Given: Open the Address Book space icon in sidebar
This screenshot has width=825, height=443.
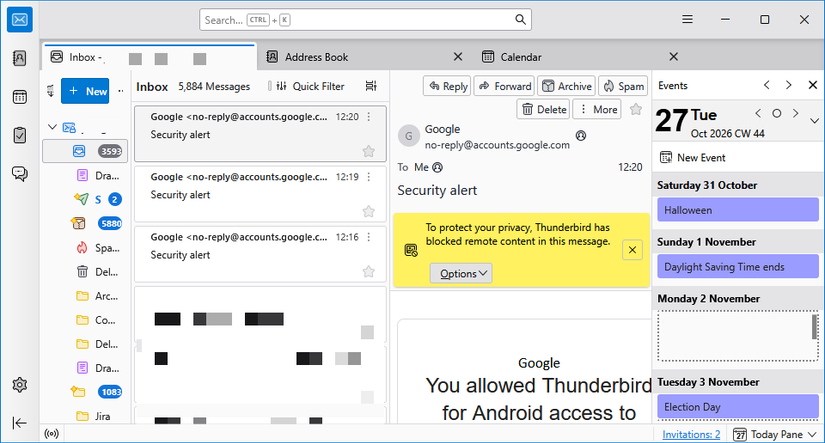Looking at the screenshot, I should coord(19,58).
